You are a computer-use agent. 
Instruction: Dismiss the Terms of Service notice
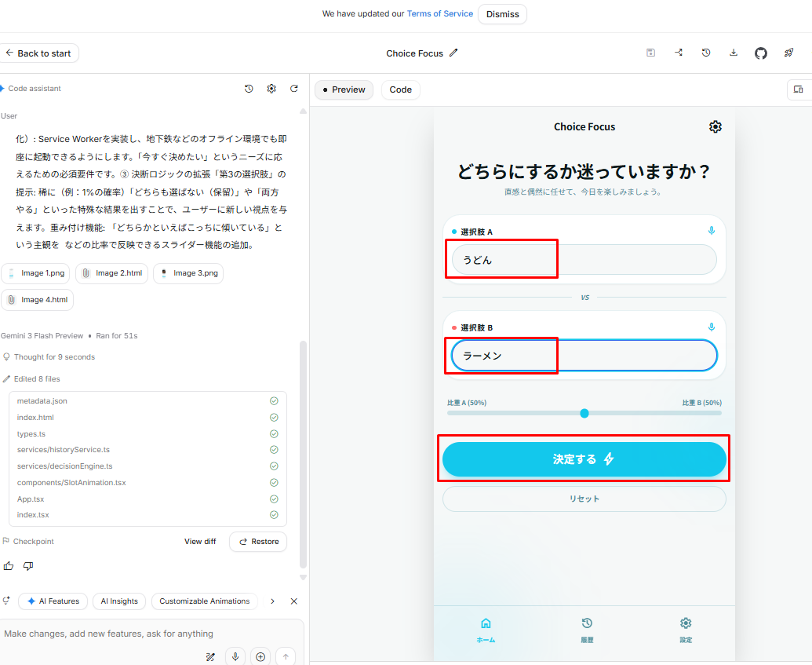pyautogui.click(x=501, y=14)
